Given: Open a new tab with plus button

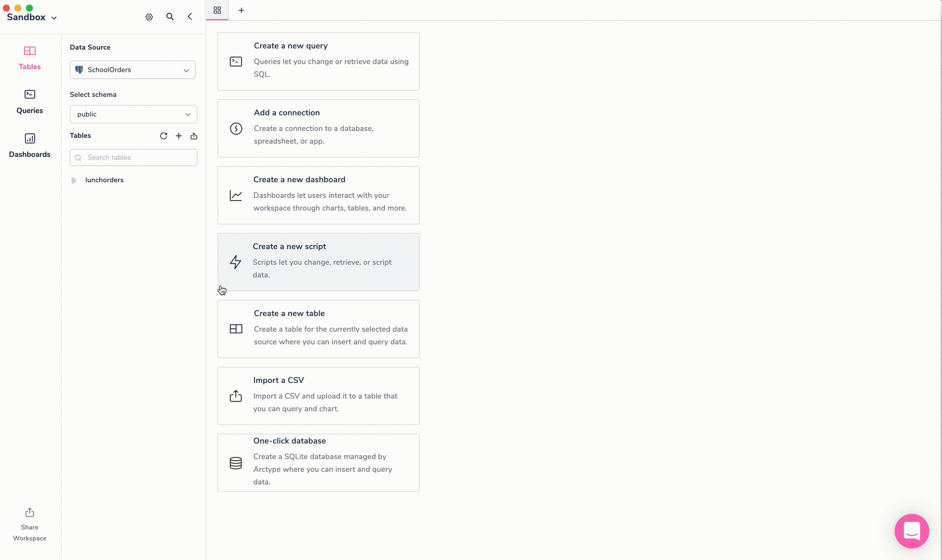Looking at the screenshot, I should (x=241, y=10).
